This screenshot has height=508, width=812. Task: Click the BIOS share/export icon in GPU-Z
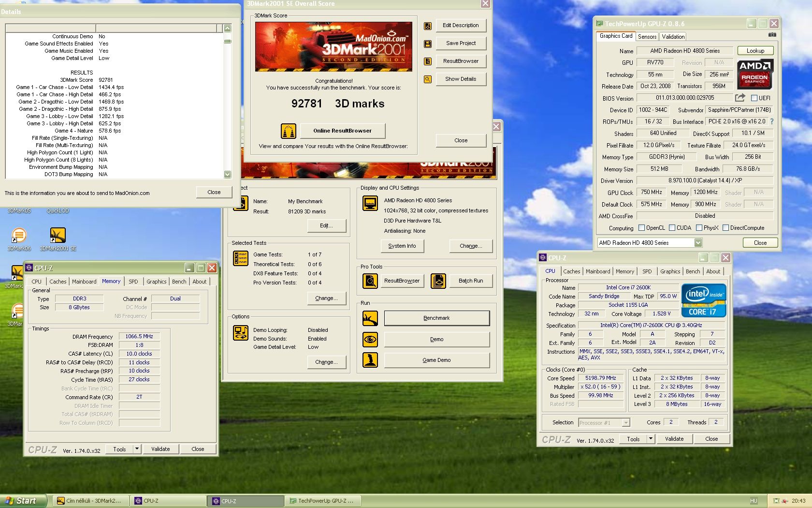pos(740,98)
